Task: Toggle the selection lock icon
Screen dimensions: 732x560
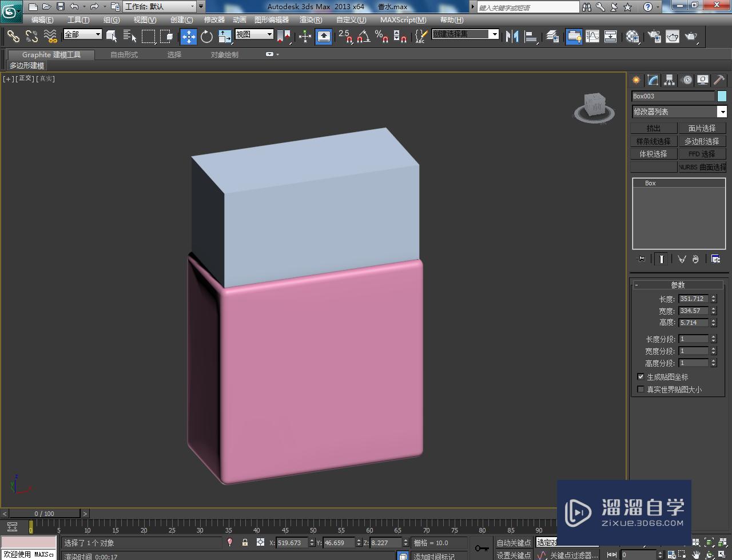Action: [245, 542]
